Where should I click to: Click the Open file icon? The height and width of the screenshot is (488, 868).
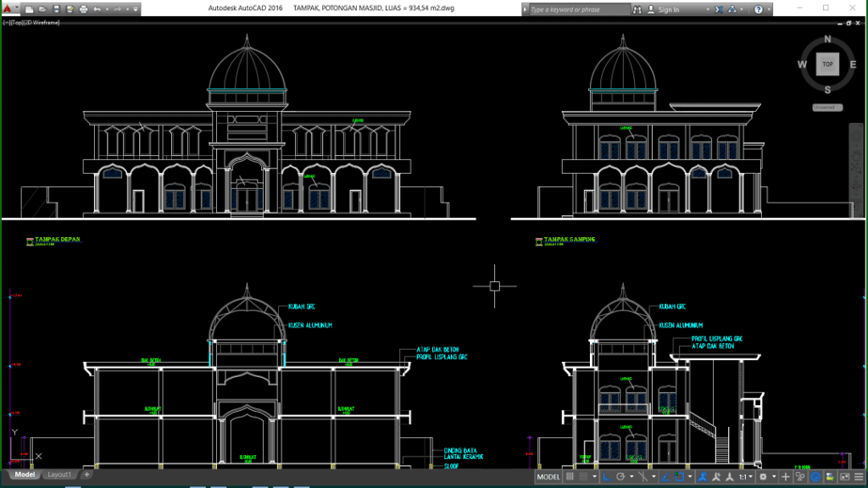pyautogui.click(x=42, y=9)
